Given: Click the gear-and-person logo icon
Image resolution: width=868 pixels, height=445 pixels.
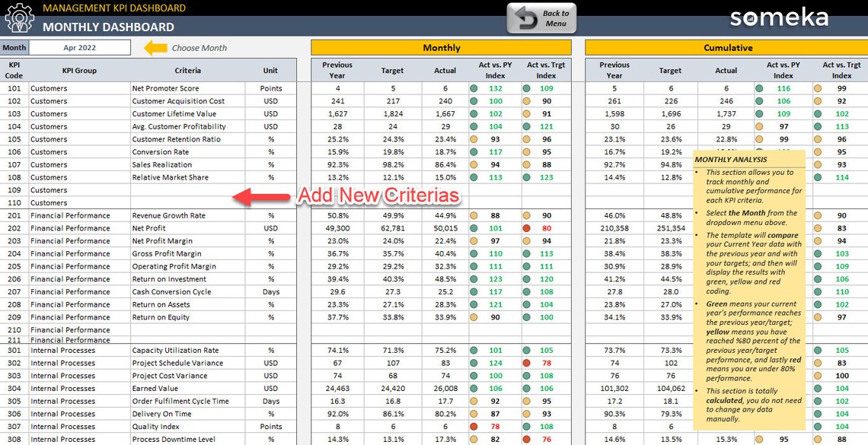Looking at the screenshot, I should click(x=18, y=17).
